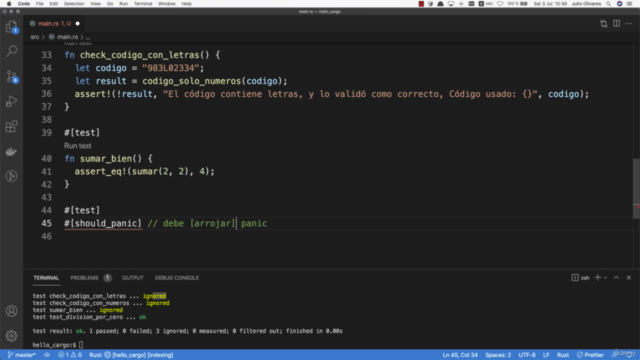Open the Terminal menu in menu bar
The image size is (640, 360).
tap(143, 4)
